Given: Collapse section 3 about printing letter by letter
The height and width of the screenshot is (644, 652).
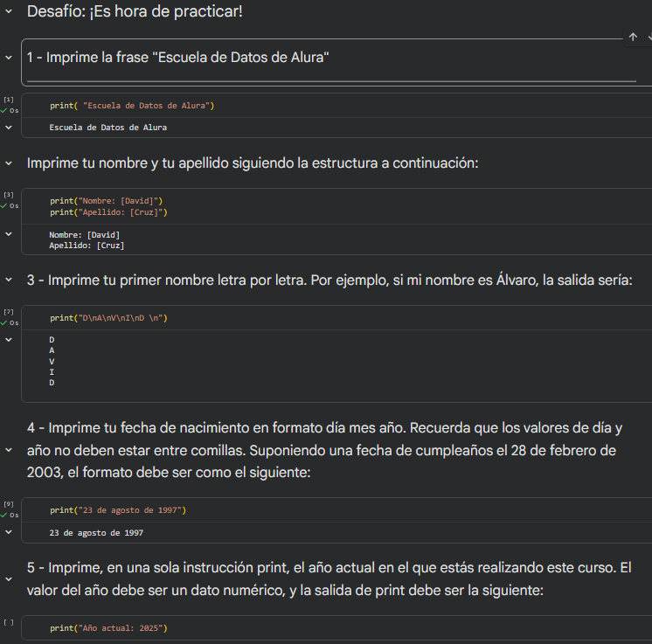Looking at the screenshot, I should click(x=9, y=280).
